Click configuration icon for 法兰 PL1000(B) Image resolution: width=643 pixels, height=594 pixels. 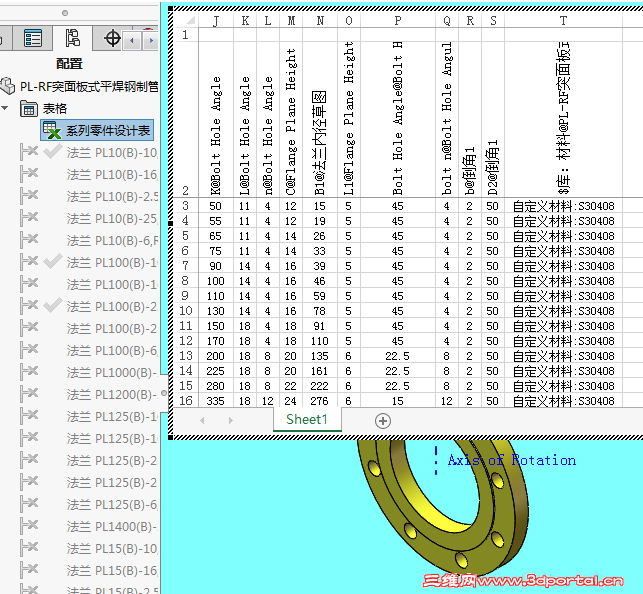(x=29, y=373)
